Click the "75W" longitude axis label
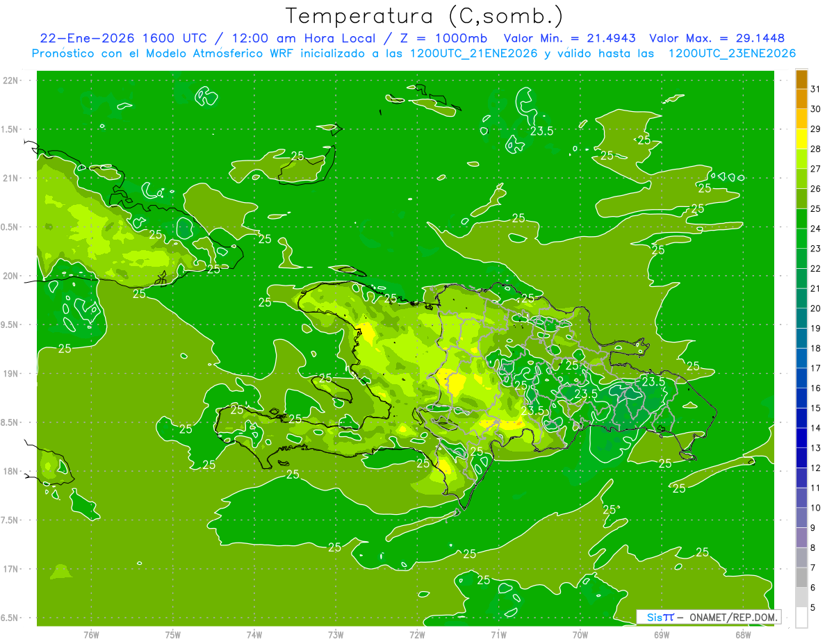The height and width of the screenshot is (644, 834). click(173, 635)
